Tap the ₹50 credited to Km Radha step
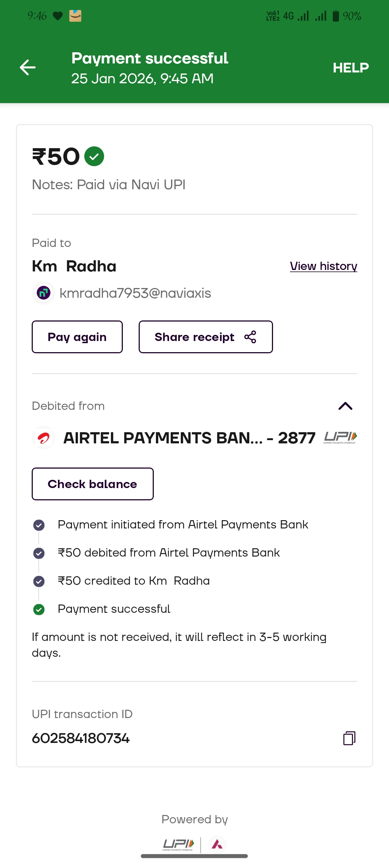This screenshot has height=868, width=389. [x=134, y=581]
